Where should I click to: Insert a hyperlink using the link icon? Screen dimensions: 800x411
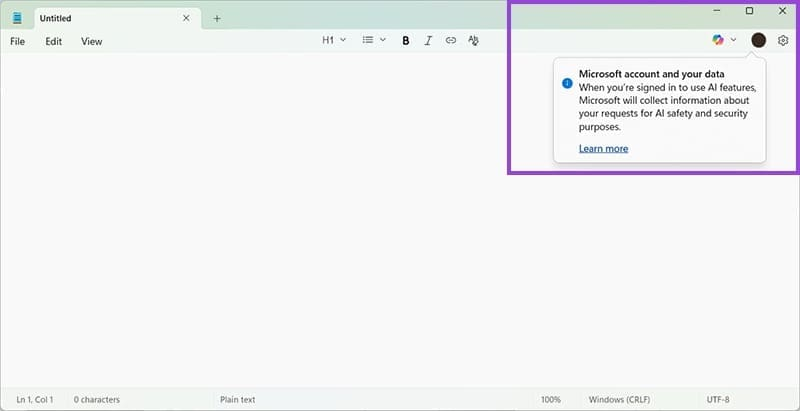[x=450, y=41]
